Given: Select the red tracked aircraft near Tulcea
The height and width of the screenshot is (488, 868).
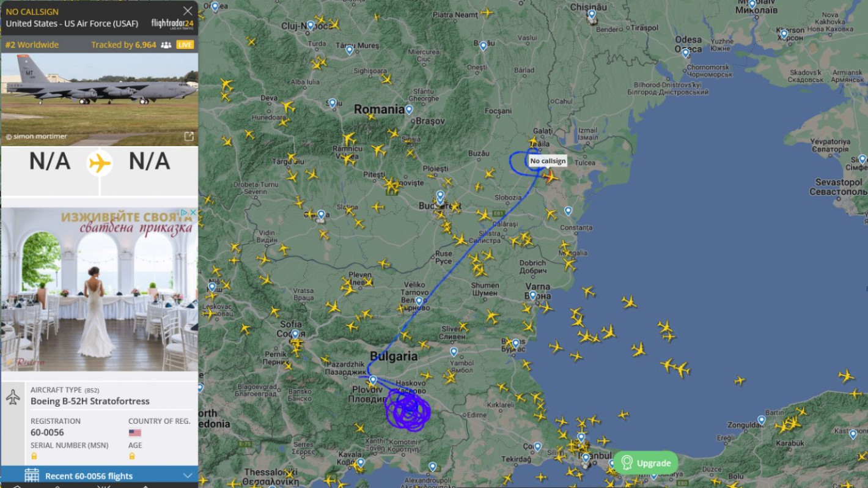Looking at the screenshot, I should point(550,177).
